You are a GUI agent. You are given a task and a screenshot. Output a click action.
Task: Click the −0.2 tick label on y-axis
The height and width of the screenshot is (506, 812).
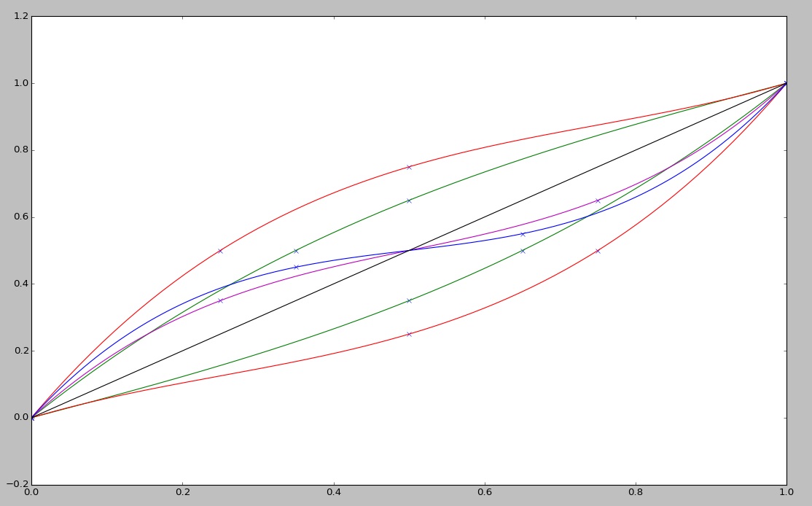tap(17, 485)
